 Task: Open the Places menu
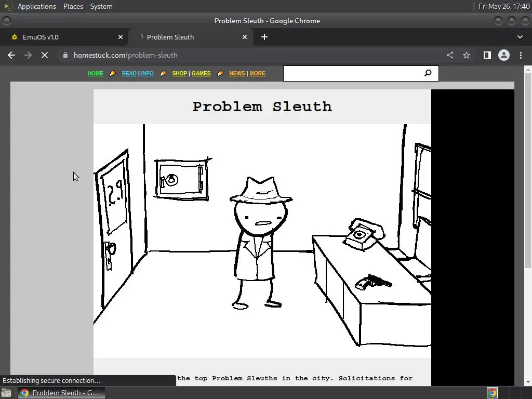(x=73, y=6)
